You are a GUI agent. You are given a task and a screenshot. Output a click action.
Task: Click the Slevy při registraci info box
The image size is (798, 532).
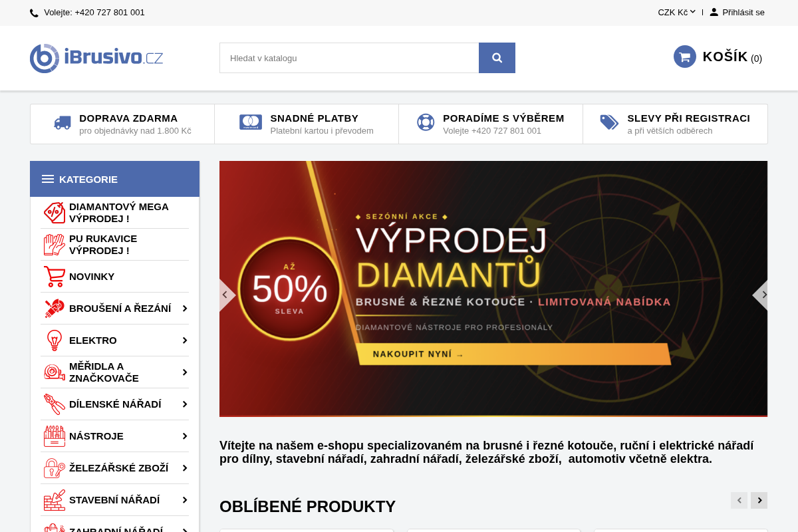675,124
